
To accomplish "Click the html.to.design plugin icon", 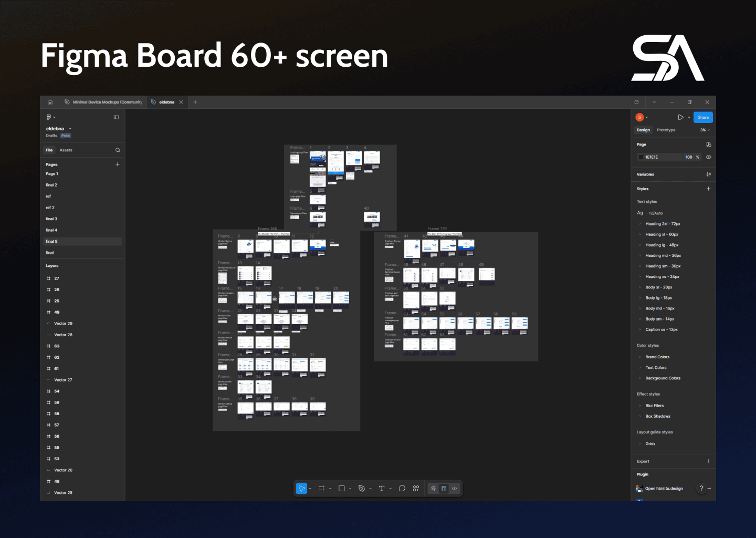I will pyautogui.click(x=639, y=489).
